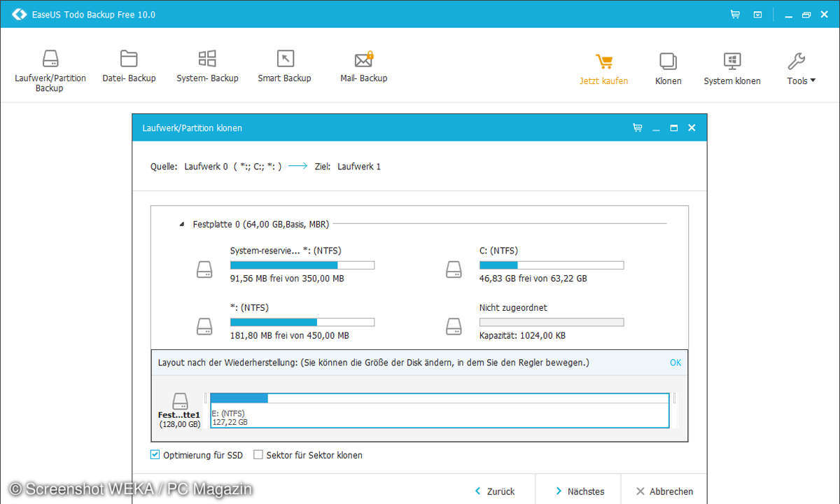Uncheck Optimierung für SSD

[155, 455]
